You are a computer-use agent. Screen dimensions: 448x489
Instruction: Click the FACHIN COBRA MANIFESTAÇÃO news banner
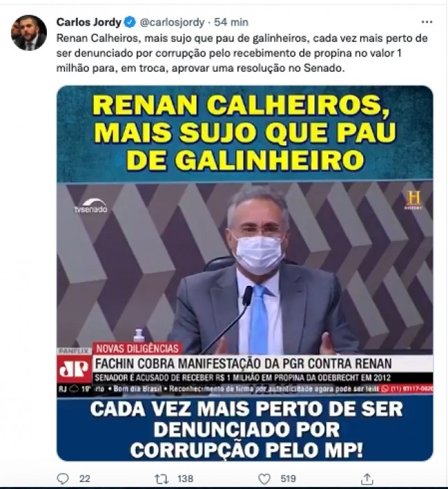pyautogui.click(x=243, y=364)
